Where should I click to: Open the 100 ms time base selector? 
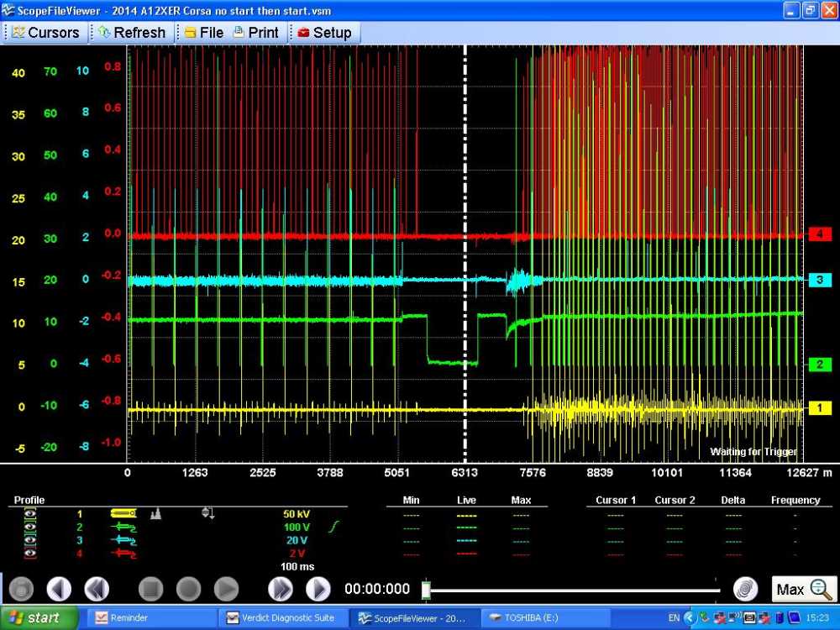297,567
